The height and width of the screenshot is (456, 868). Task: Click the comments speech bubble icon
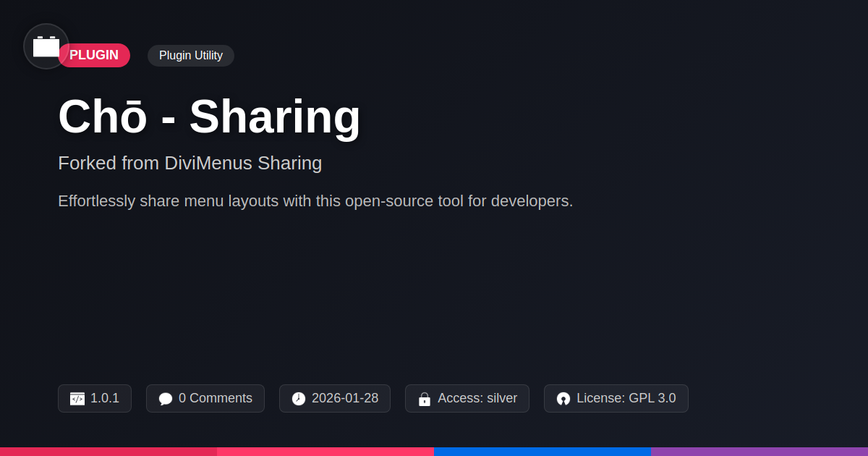[x=166, y=399]
